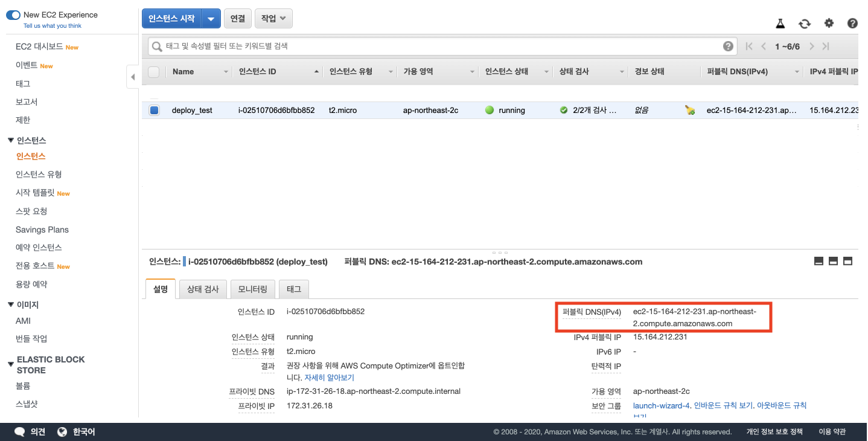
Task: Open the 가용 영역 column dropdown
Action: (473, 72)
